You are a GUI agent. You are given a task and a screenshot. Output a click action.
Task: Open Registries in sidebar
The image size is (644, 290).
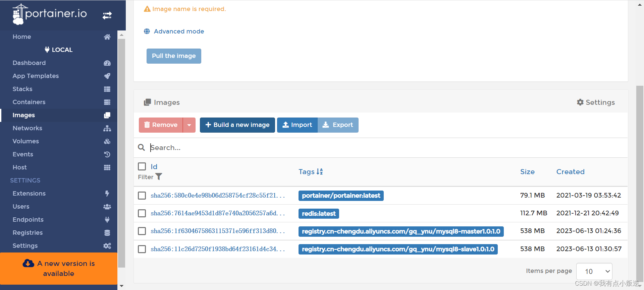click(x=28, y=233)
